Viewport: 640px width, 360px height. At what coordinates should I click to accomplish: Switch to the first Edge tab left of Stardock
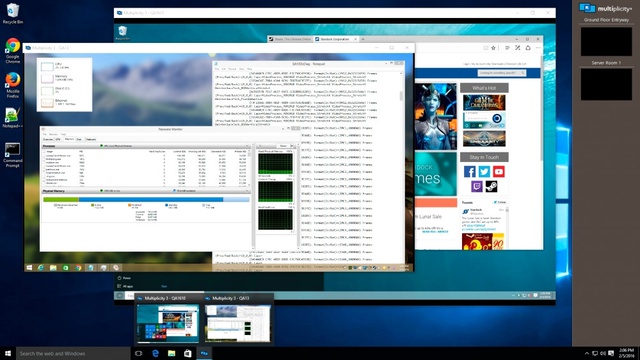[x=290, y=39]
